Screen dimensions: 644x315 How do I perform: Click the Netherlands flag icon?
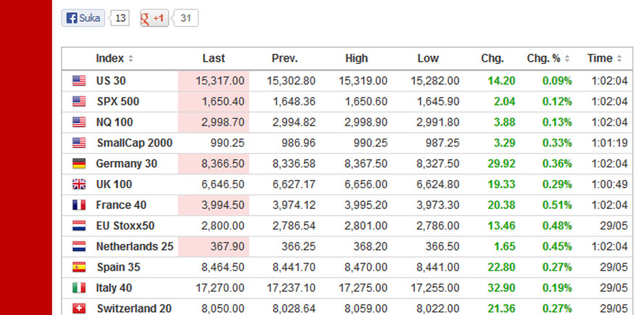(x=79, y=247)
